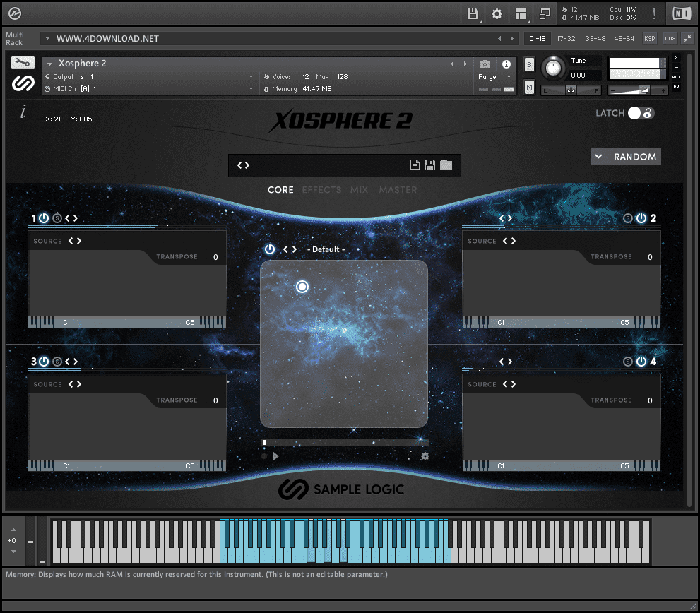Step through core 1 presets with arrows
700x613 pixels.
click(71, 218)
